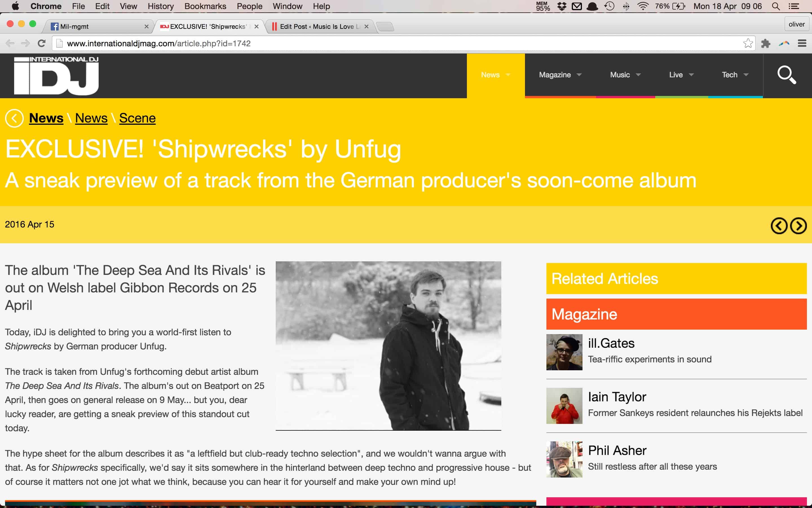The width and height of the screenshot is (812, 508).
Task: Open the Wi-Fi status menu
Action: [643, 6]
